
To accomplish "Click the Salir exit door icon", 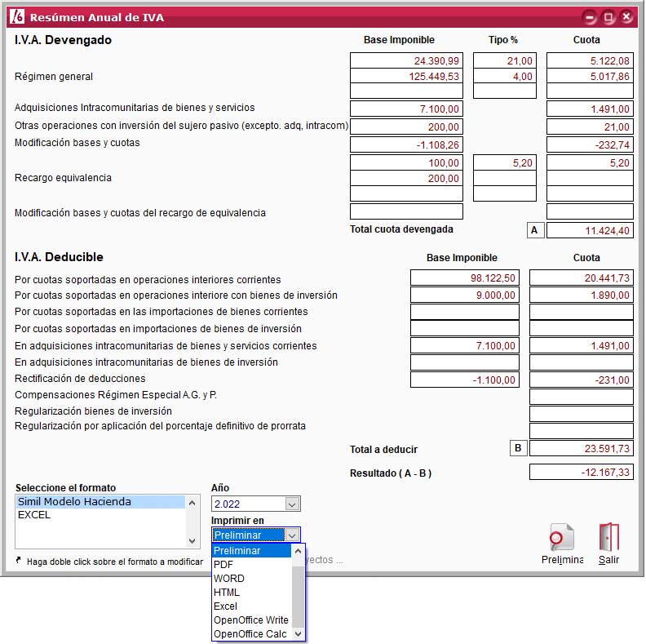I will pyautogui.click(x=609, y=537).
